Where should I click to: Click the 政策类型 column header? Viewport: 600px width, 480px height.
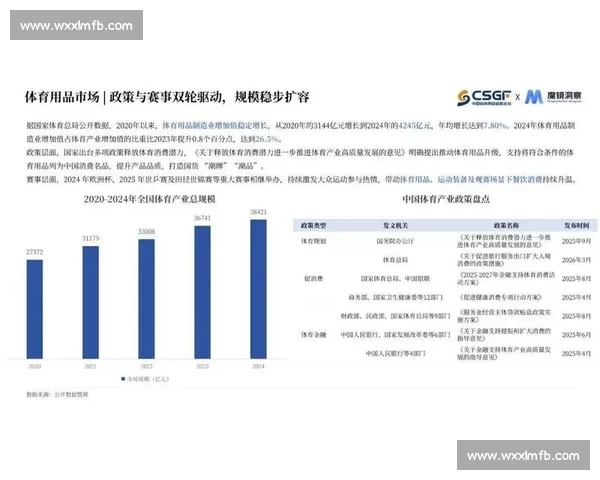tap(313, 225)
